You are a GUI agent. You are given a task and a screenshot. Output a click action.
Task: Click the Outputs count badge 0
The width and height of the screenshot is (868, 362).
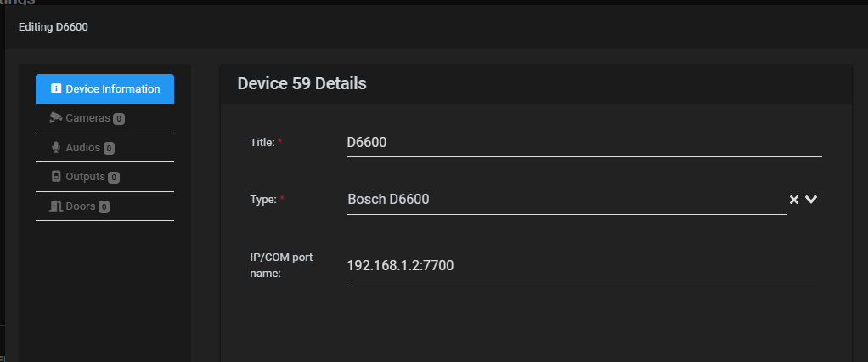pos(114,178)
